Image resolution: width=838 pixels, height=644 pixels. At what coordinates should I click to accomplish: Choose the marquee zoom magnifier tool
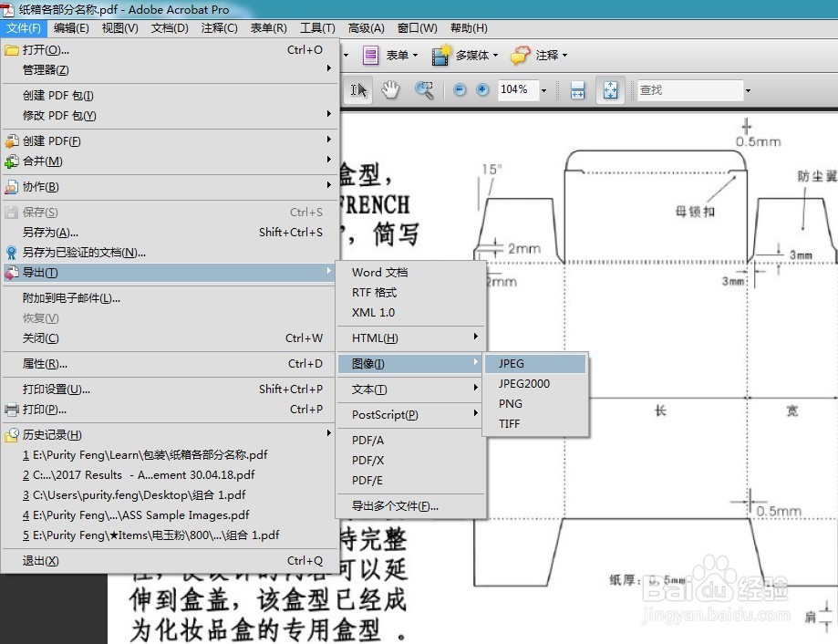424,89
